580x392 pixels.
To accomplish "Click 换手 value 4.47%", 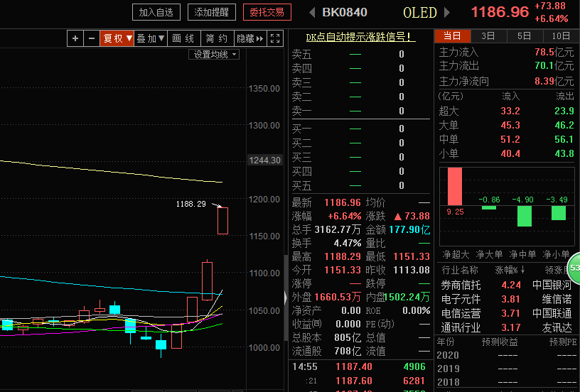I will [x=348, y=243].
